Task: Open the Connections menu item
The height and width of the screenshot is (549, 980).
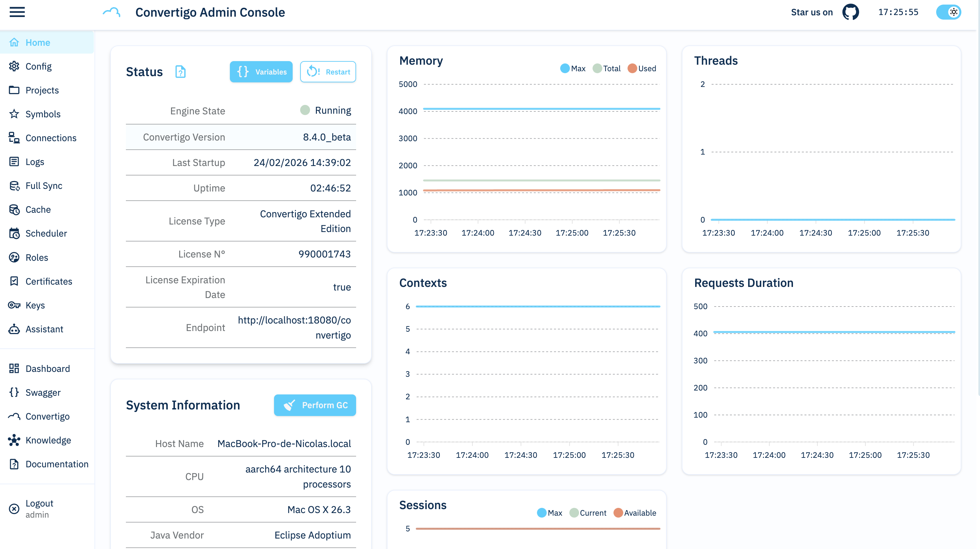Action: (x=51, y=138)
